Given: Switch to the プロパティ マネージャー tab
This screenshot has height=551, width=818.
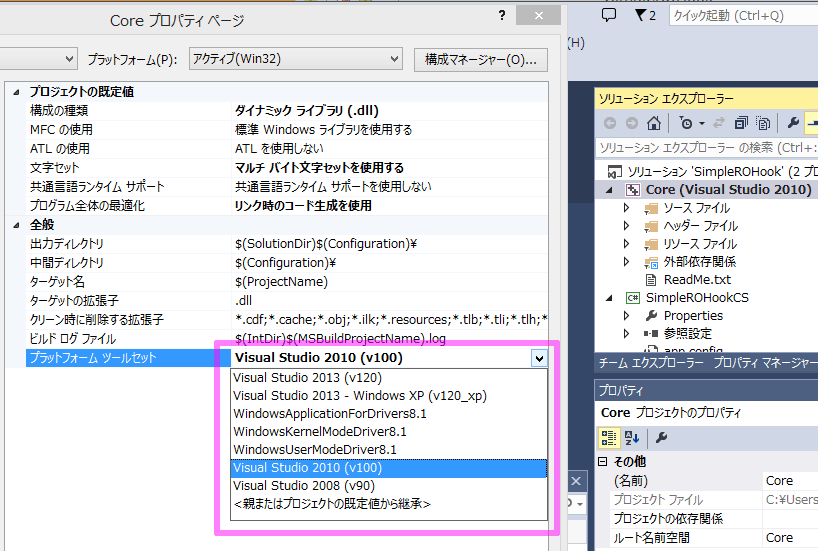Looking at the screenshot, I should (x=765, y=363).
